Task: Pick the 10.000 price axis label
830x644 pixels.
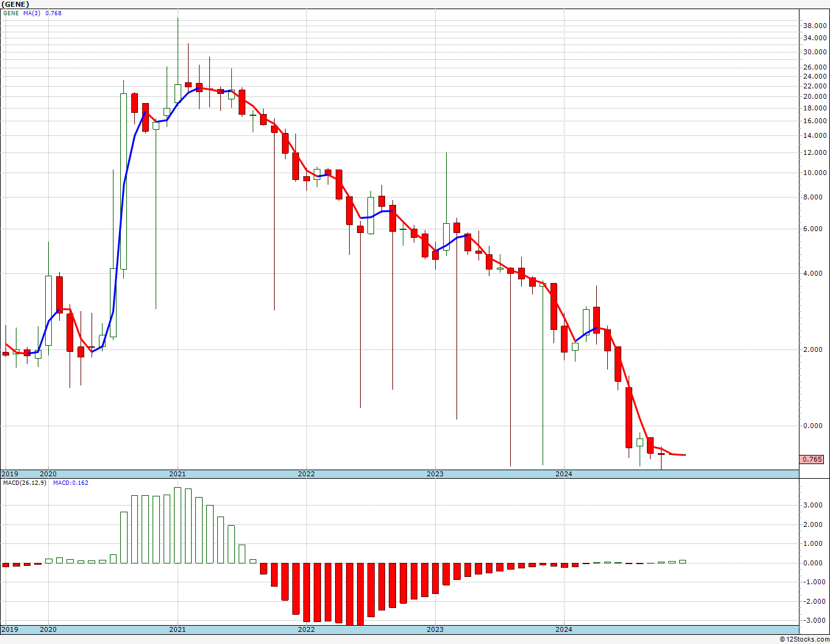Action: pyautogui.click(x=815, y=173)
